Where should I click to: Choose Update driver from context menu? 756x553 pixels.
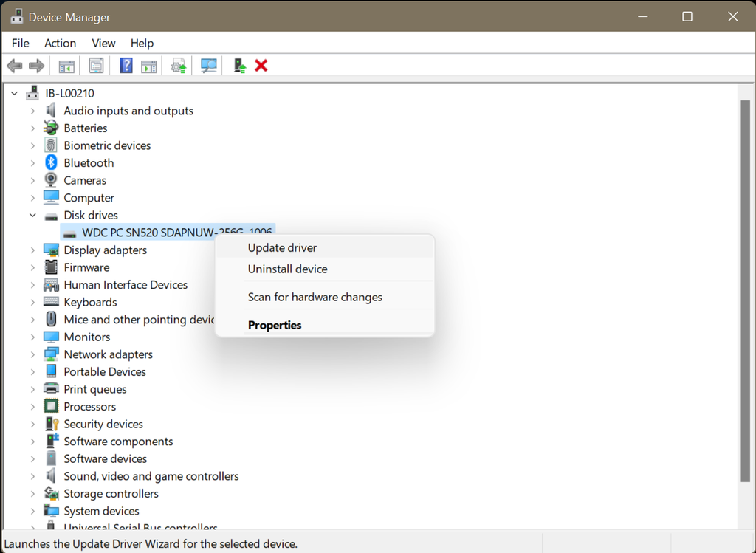325,247
